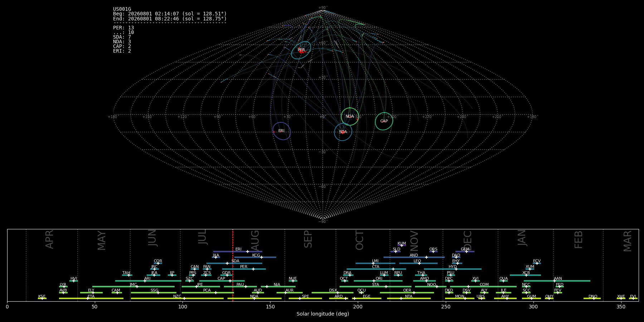
Task: Click the PER: 13 count in legend
Action: coord(123,28)
